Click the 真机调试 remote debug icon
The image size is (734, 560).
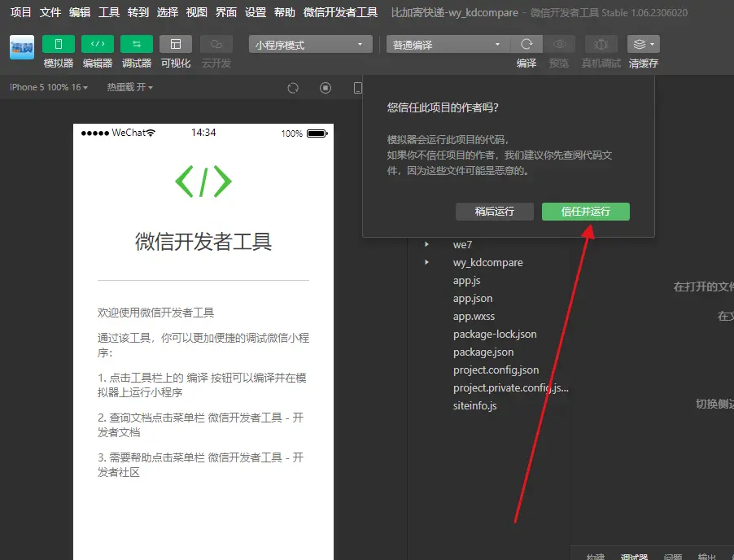click(x=601, y=44)
